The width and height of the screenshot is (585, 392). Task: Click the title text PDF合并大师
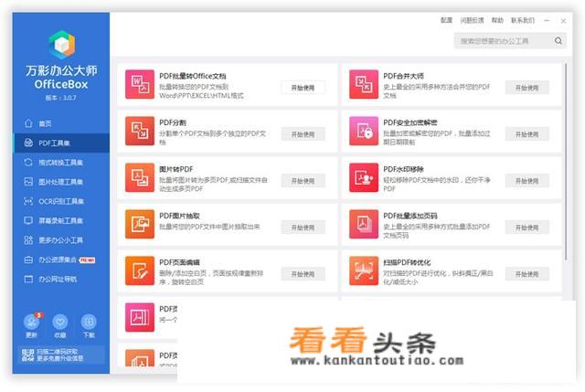(x=403, y=76)
